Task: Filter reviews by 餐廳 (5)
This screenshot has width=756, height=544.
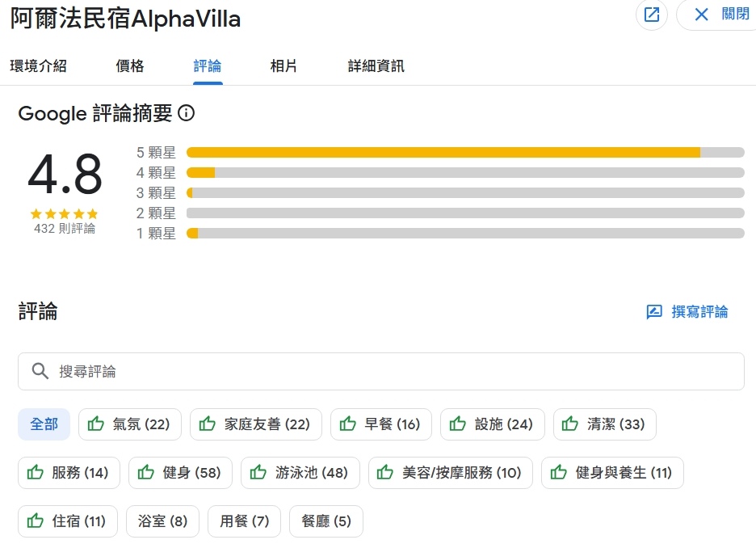Action: click(x=326, y=521)
